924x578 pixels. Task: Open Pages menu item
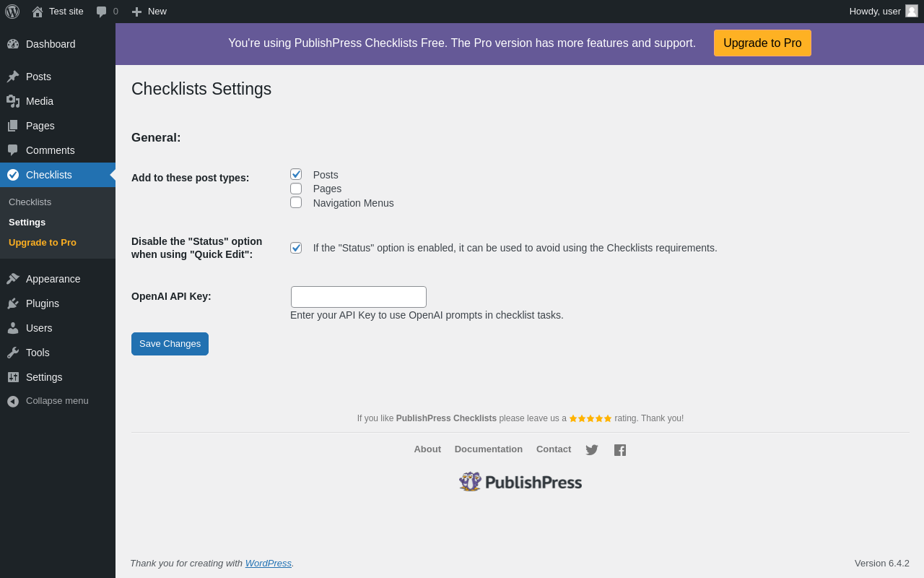pyautogui.click(x=58, y=126)
